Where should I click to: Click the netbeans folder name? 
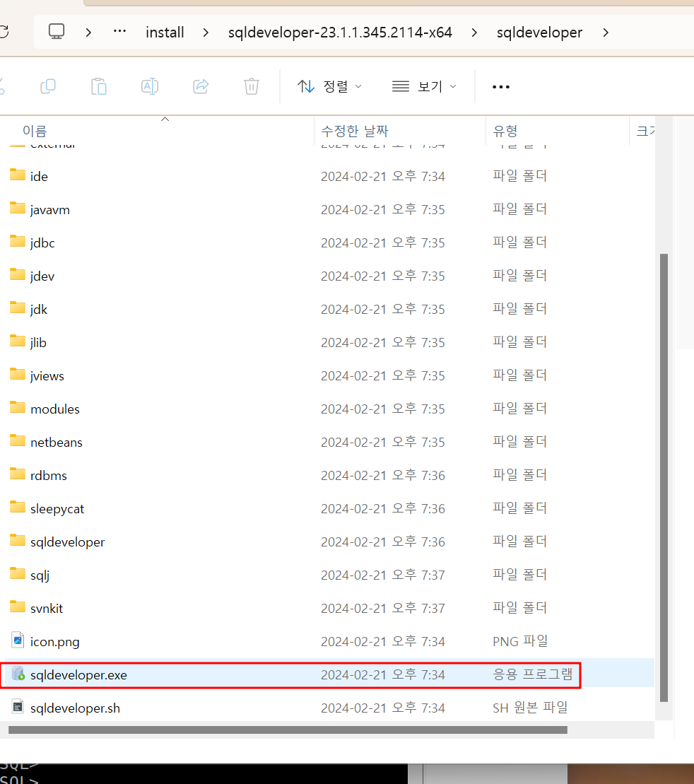57,443
